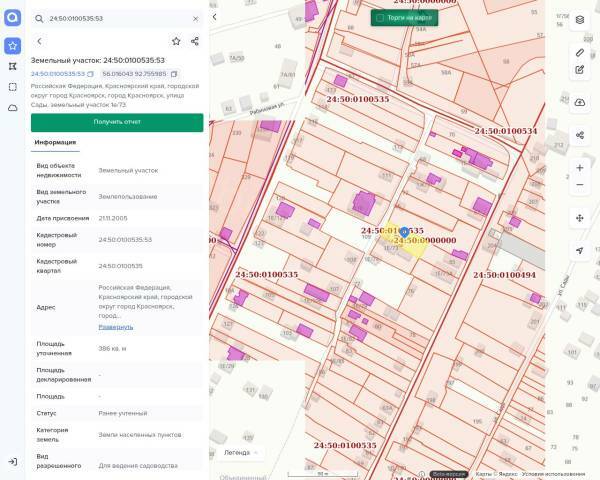Open the map layers panel

[579, 19]
